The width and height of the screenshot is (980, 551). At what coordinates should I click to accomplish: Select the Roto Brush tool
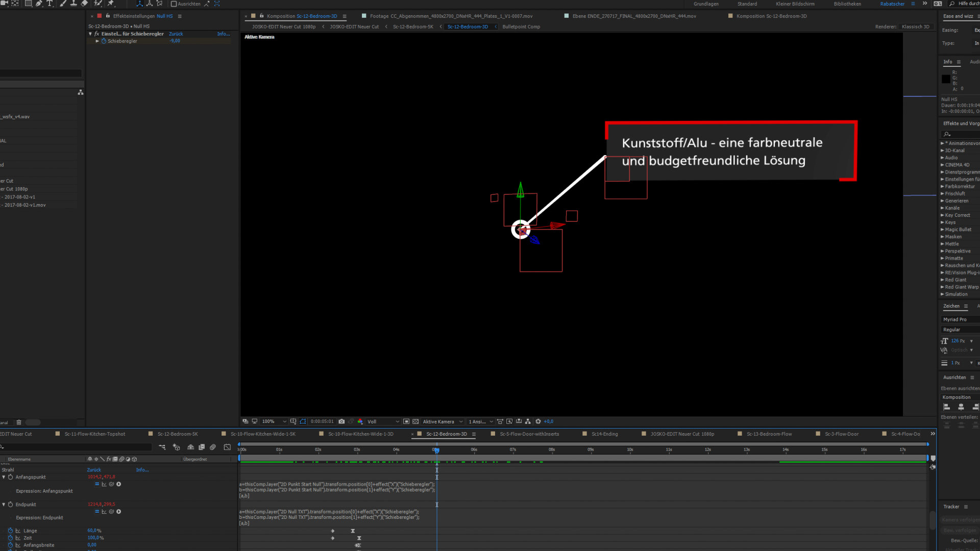(98, 4)
